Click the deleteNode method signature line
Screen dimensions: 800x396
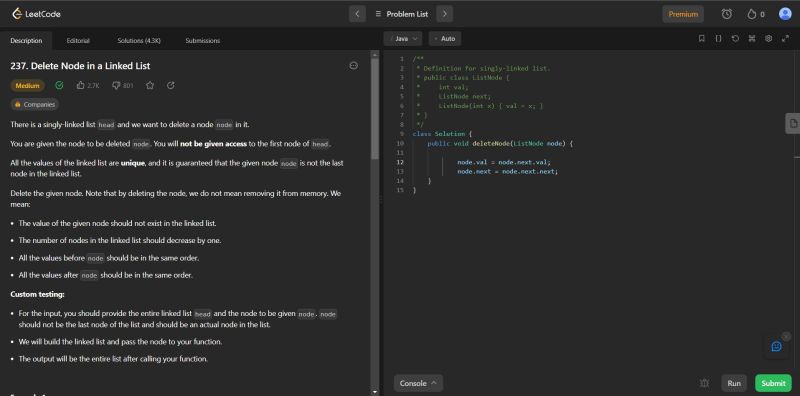pyautogui.click(x=500, y=143)
